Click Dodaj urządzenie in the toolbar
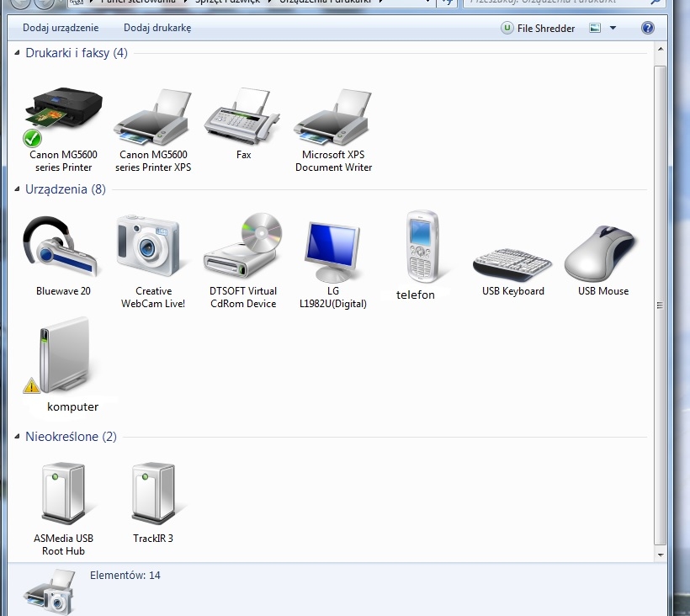 (61, 28)
